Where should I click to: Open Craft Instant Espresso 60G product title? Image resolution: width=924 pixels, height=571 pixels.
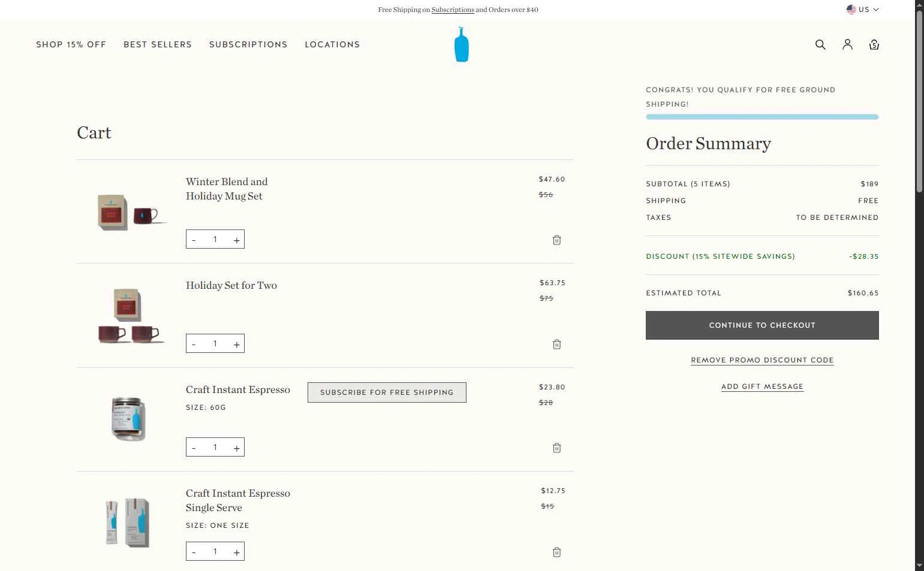tap(238, 389)
